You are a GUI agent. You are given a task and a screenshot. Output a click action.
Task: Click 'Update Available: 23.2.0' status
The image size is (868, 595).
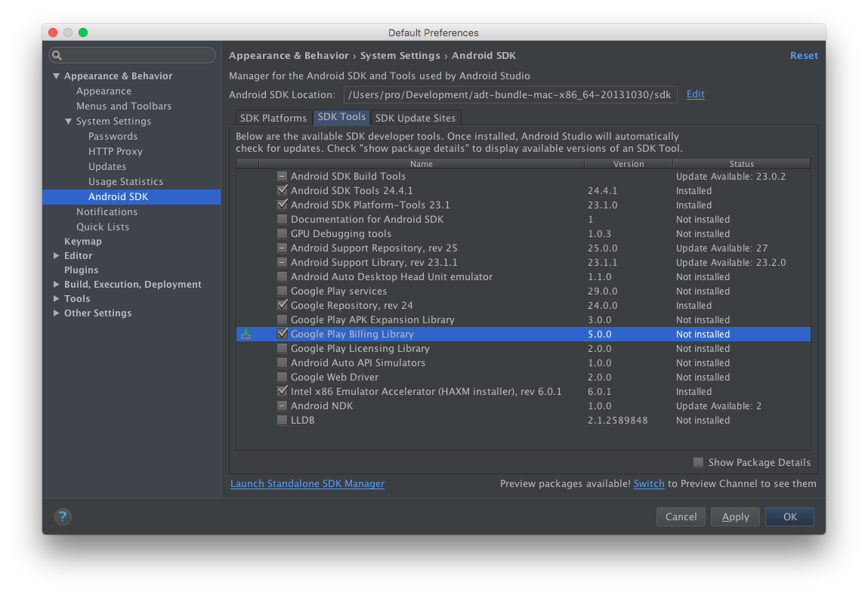tap(731, 262)
